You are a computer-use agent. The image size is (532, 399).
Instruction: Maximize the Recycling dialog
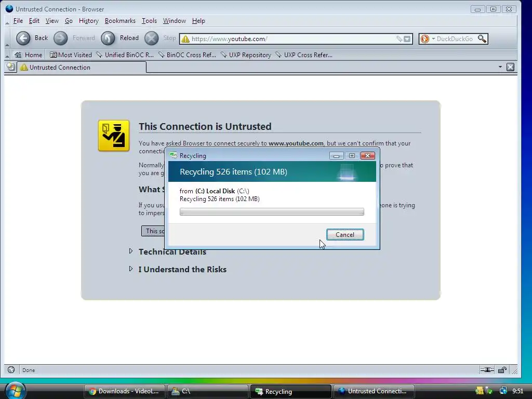pos(352,156)
